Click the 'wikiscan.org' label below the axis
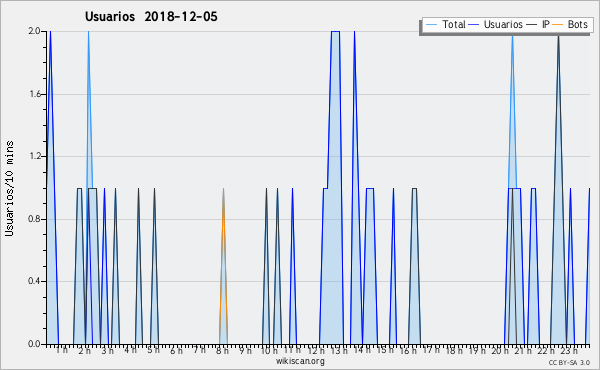The width and height of the screenshot is (600, 370). (300, 361)
